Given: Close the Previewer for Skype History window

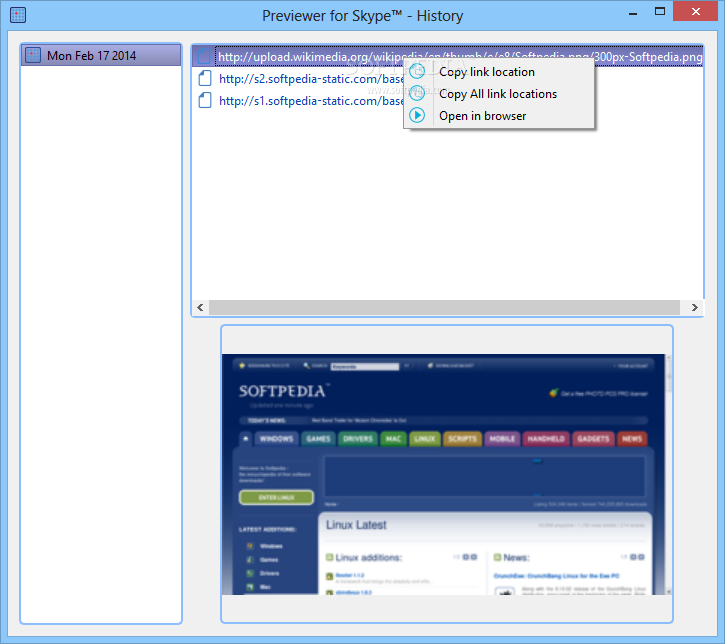Looking at the screenshot, I should (695, 12).
